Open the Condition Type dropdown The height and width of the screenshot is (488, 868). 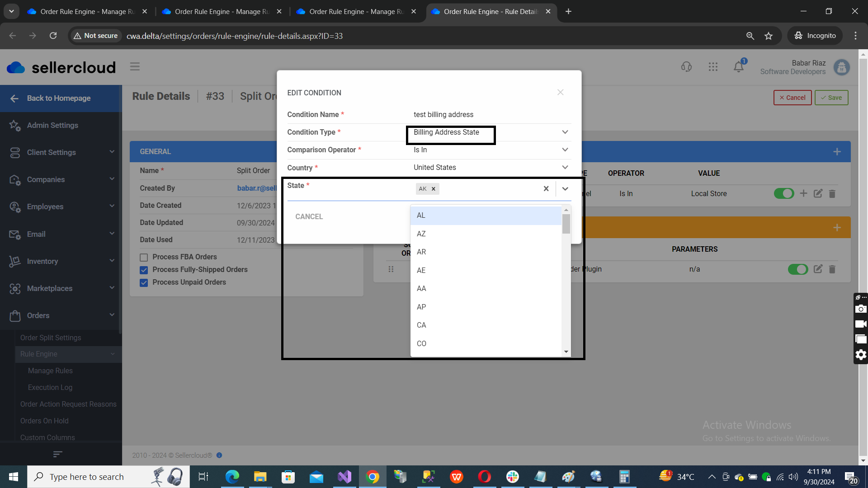click(x=565, y=132)
